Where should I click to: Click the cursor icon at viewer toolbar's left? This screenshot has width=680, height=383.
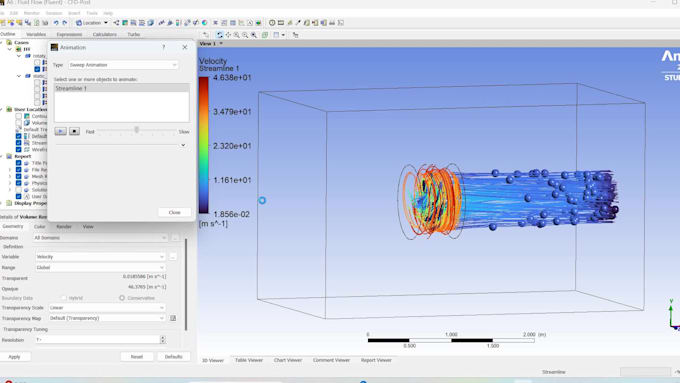(206, 35)
